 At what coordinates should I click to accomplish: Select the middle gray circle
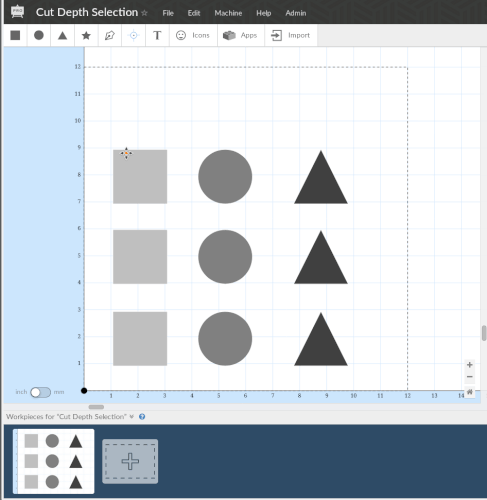click(225, 257)
